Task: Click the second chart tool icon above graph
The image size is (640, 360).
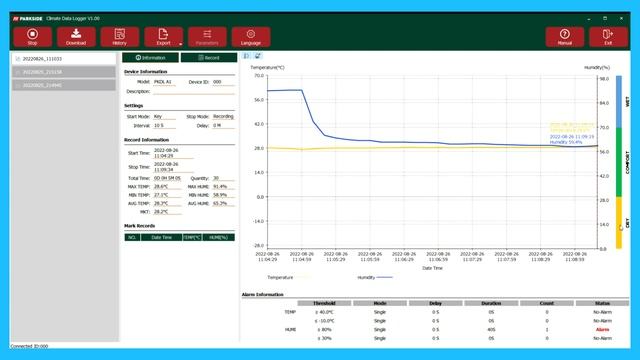Action: click(258, 56)
